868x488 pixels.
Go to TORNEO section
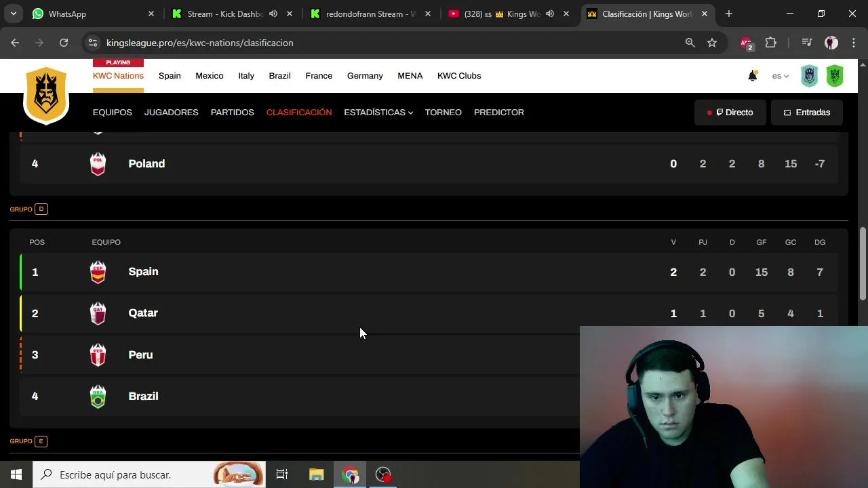443,113
